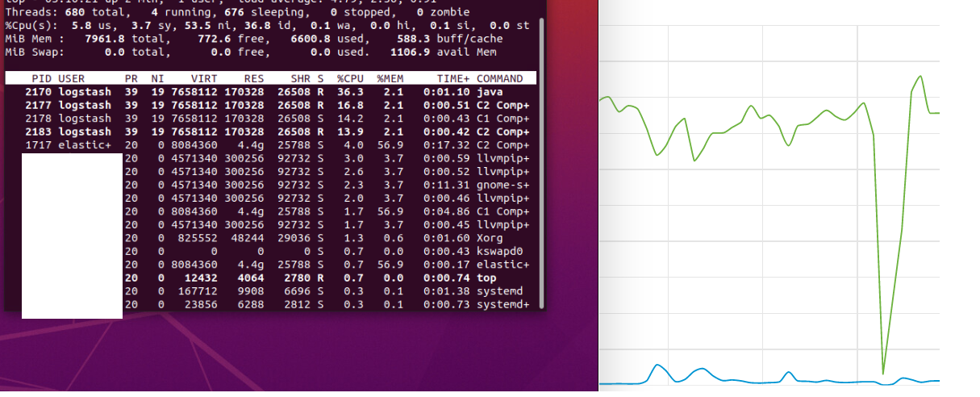Select PID 2183 in the process list
The width and height of the screenshot is (980, 397).
click(38, 132)
